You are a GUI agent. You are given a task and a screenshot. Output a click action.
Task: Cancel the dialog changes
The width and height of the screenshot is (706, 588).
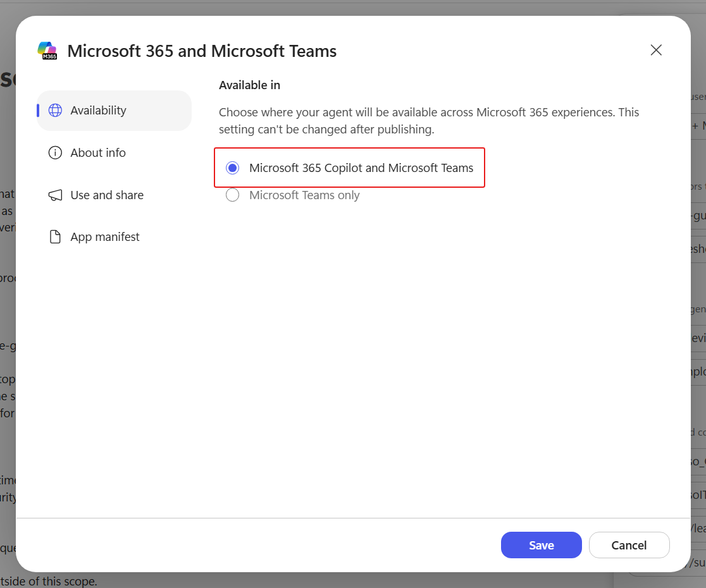tap(629, 545)
